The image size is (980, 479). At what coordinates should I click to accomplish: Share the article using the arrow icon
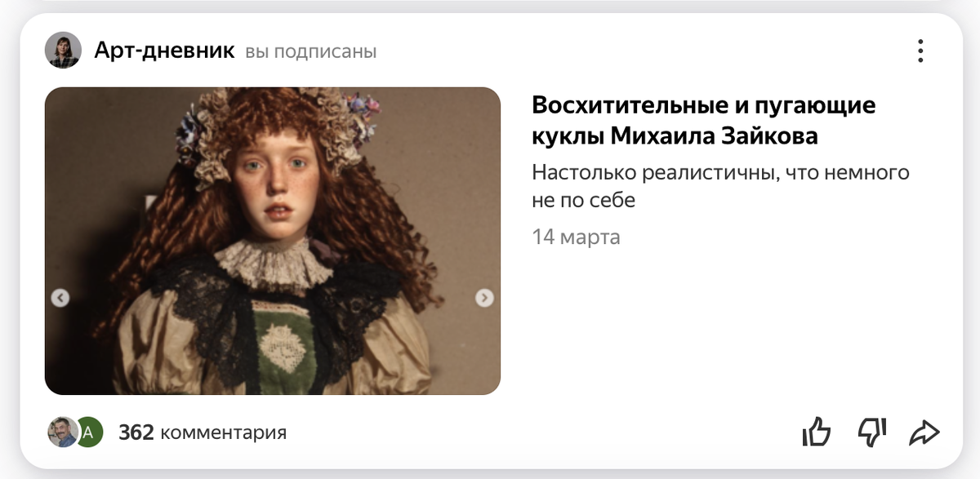coord(924,432)
